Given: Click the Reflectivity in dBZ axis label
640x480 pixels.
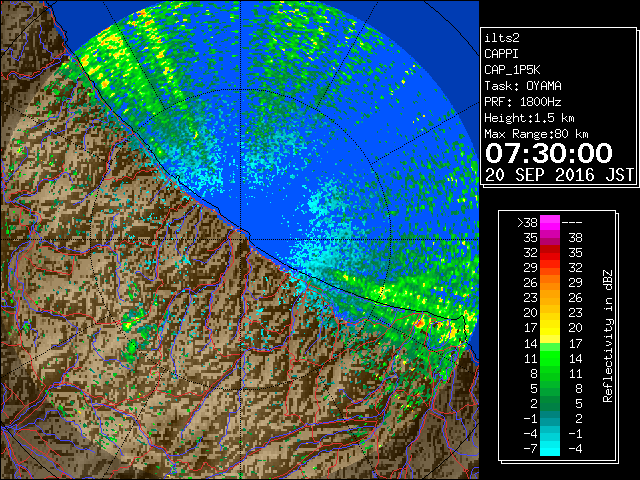Looking at the screenshot, I should pos(607,336).
